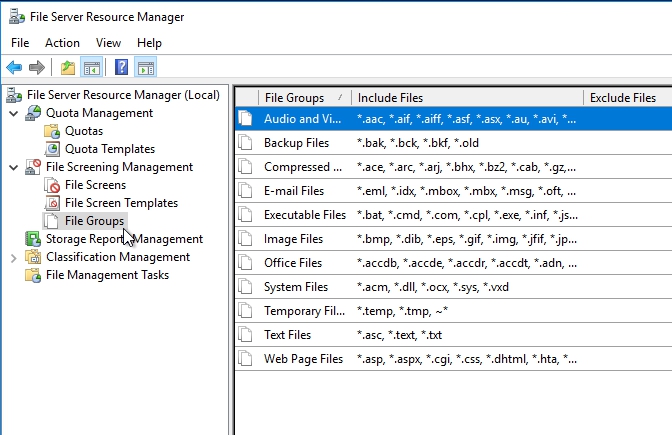Select the Quotas node icon
This screenshot has width=672, height=435.
tap(52, 131)
